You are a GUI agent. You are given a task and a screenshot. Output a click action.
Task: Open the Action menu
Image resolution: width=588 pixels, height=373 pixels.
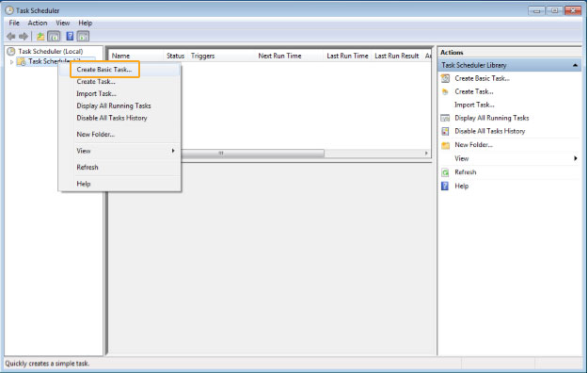[38, 24]
